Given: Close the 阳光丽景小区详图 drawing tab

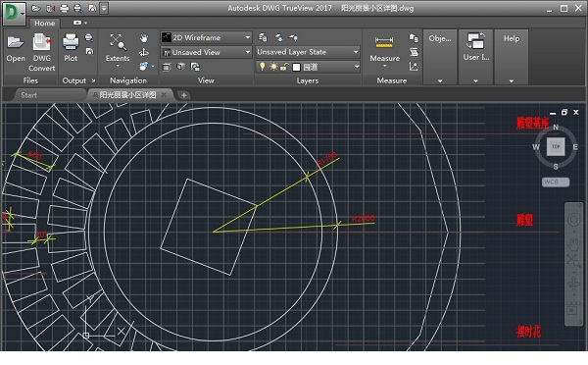Looking at the screenshot, I should tap(164, 95).
